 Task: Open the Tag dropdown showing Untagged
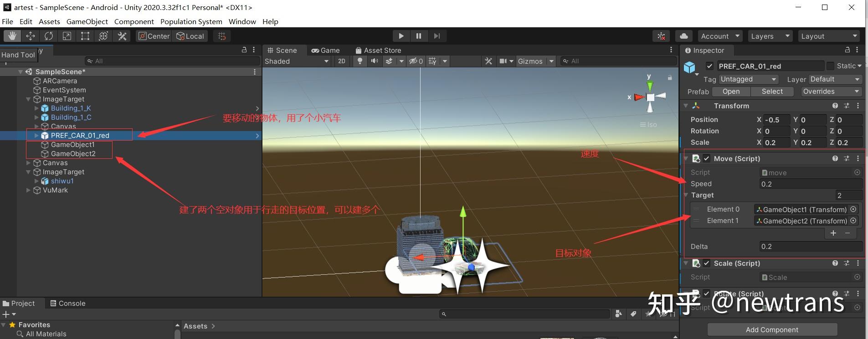749,79
